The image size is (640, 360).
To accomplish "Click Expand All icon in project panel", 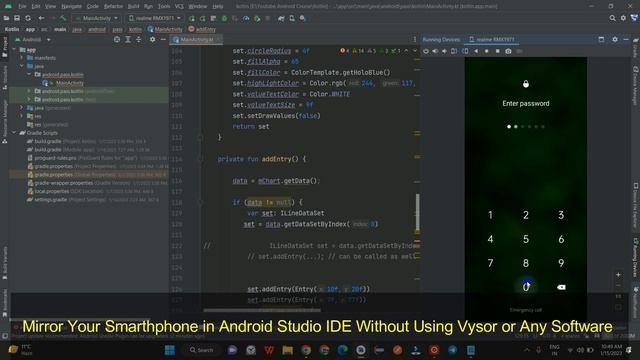I will [x=128, y=40].
